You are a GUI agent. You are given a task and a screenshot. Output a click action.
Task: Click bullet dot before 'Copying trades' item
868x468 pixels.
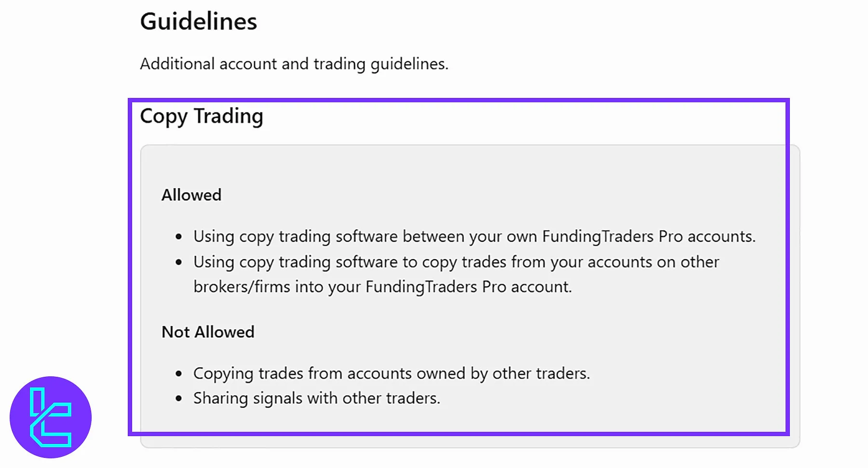pos(179,374)
